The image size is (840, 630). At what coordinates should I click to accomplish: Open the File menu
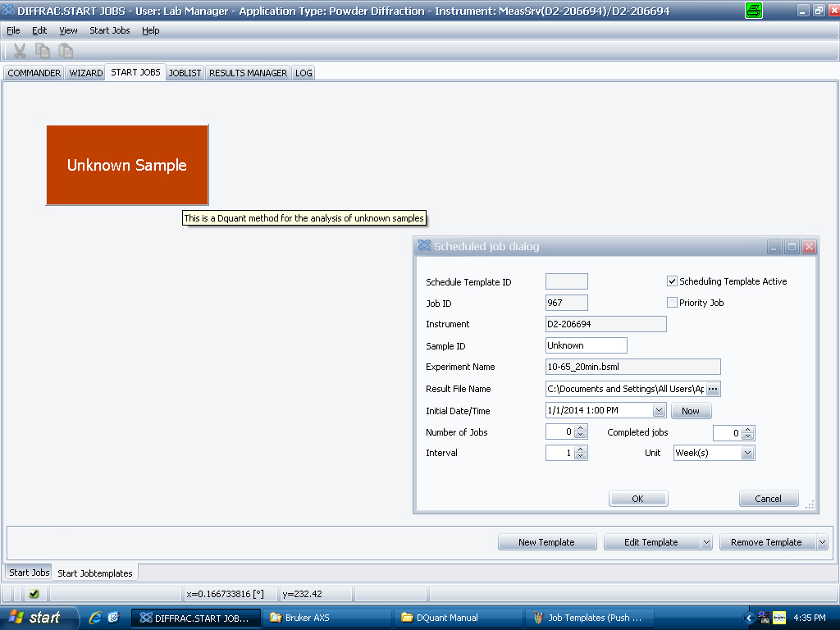pos(13,30)
